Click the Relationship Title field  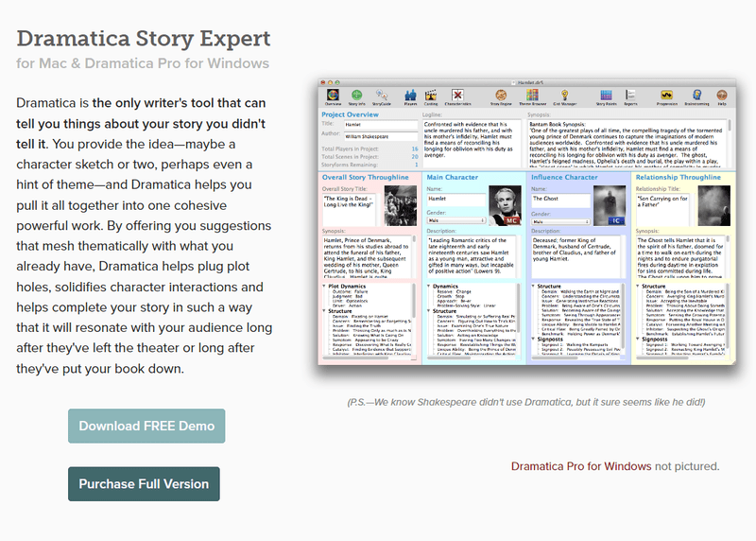point(662,209)
